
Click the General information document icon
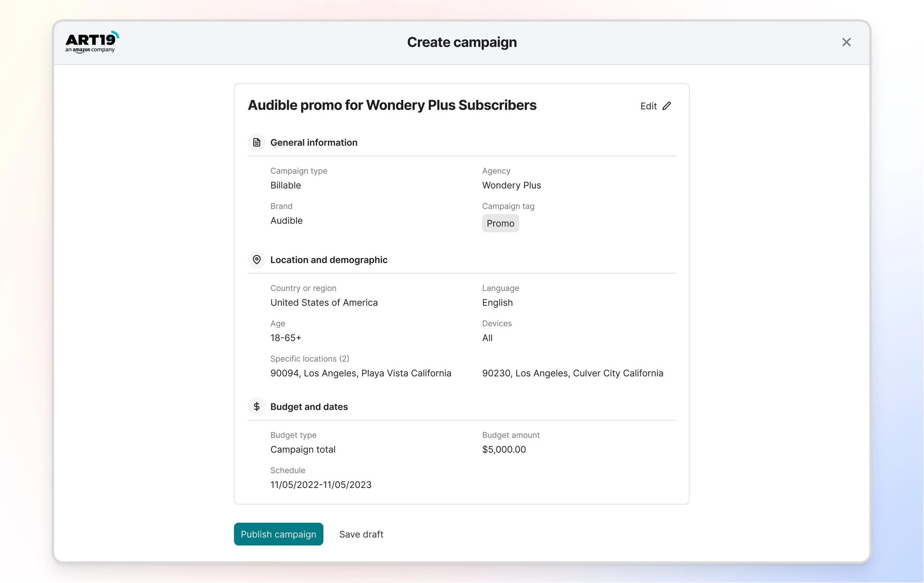[257, 142]
